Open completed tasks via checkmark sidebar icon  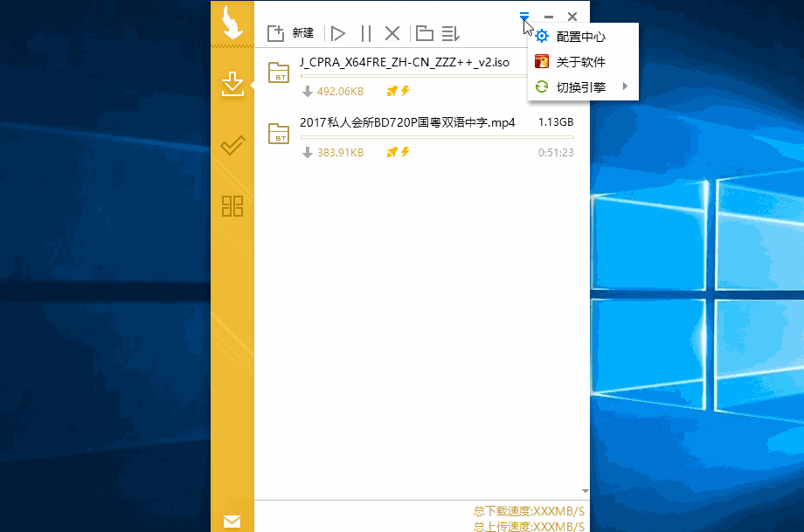(x=232, y=145)
